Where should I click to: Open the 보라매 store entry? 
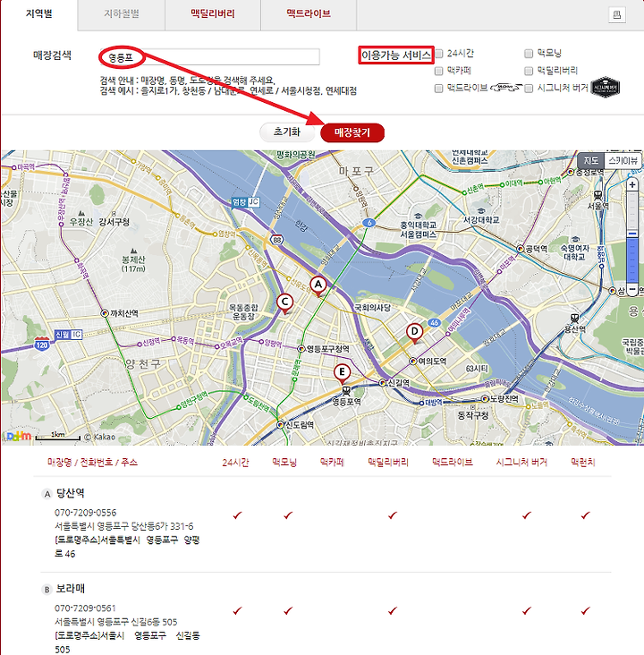tap(71, 589)
